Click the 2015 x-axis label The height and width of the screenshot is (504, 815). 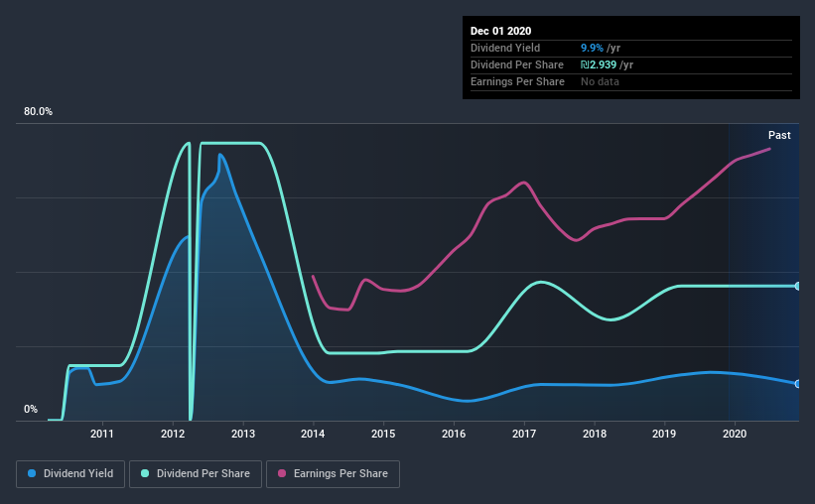point(383,434)
